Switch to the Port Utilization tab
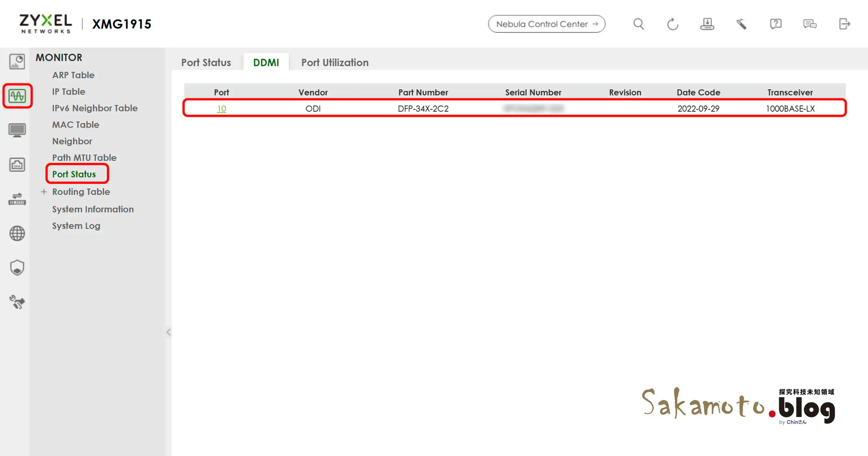Screen dimensions: 868x456 (x=335, y=62)
